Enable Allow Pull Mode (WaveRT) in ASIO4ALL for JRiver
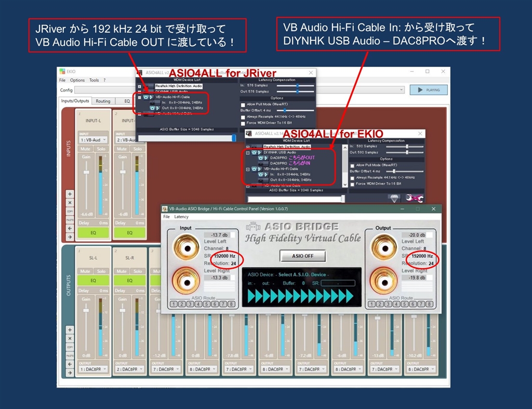 (243, 105)
